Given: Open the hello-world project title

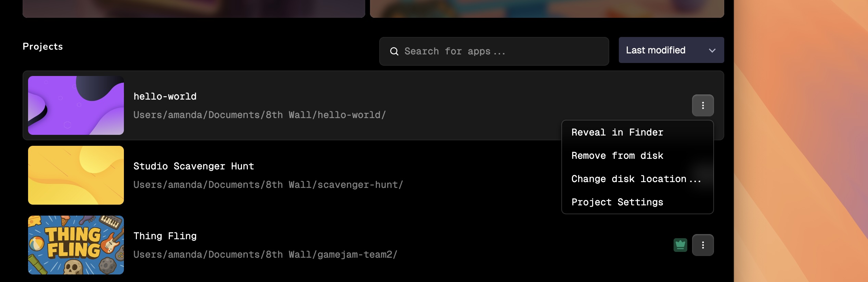Looking at the screenshot, I should 165,97.
